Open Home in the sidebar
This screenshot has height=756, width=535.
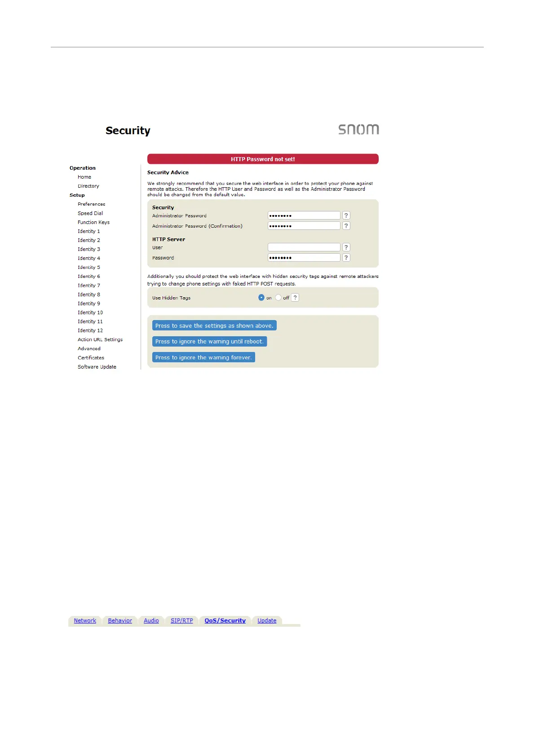pyautogui.click(x=84, y=177)
